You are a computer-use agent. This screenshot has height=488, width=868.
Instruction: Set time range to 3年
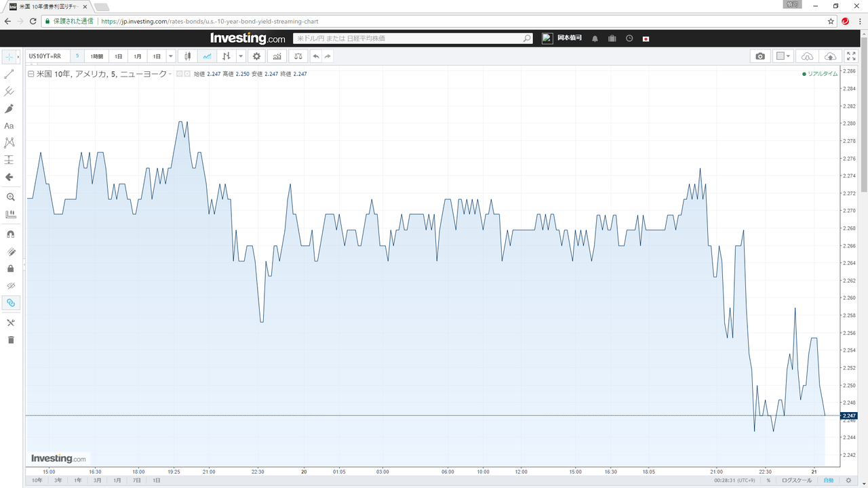(x=59, y=481)
